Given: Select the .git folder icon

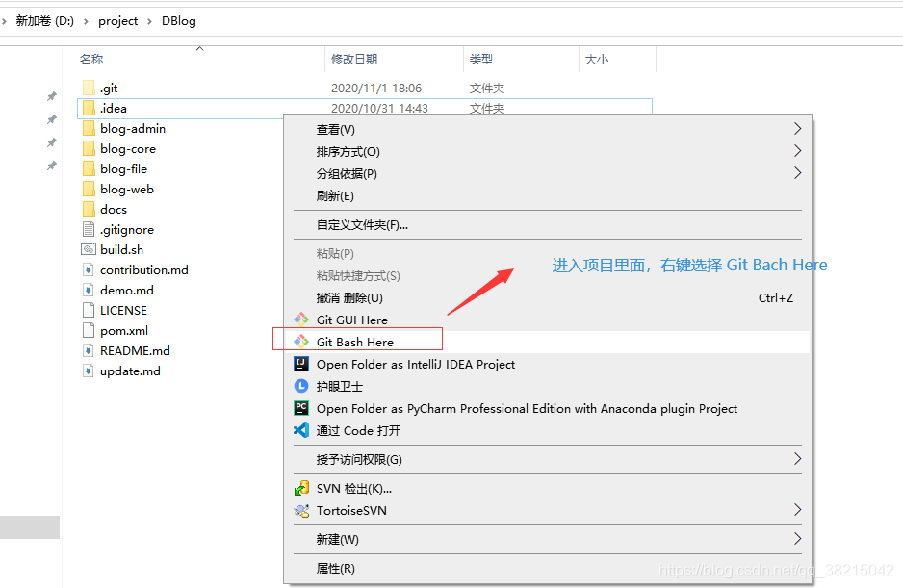Looking at the screenshot, I should pyautogui.click(x=89, y=88).
